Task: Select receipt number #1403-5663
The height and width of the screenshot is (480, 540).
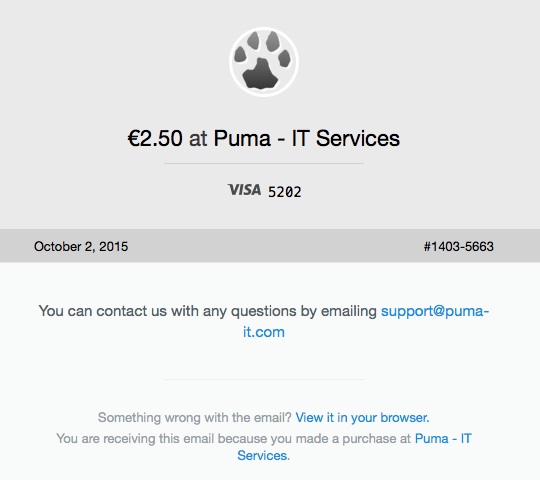Action: click(458, 246)
